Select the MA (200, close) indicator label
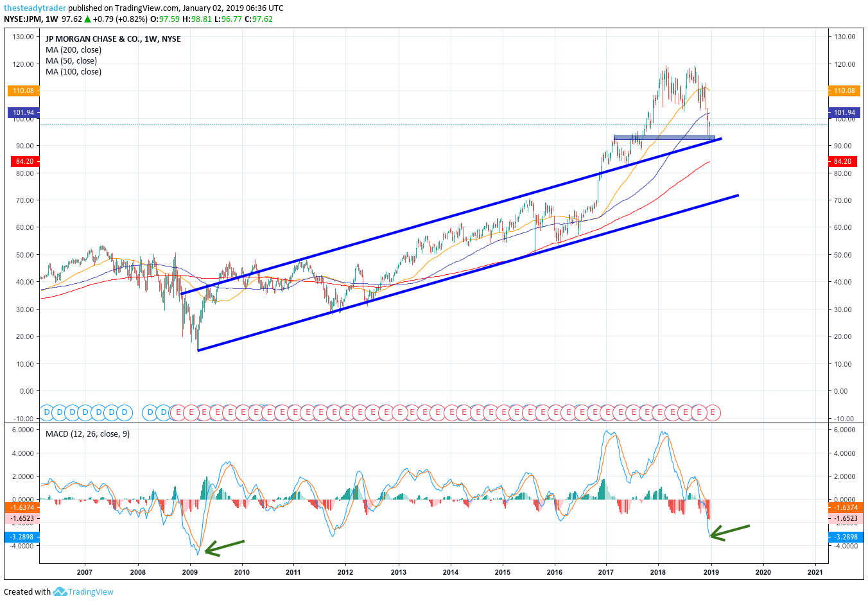 tap(73, 50)
